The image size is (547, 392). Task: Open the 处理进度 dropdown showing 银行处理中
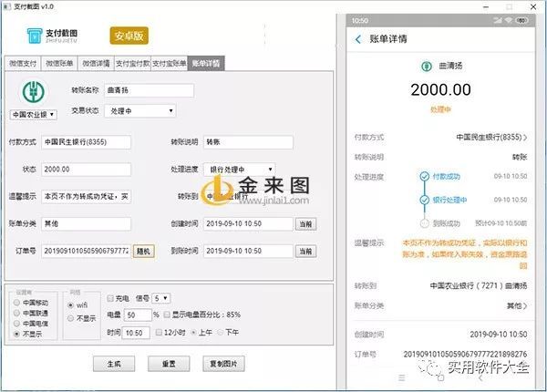[x=239, y=170]
